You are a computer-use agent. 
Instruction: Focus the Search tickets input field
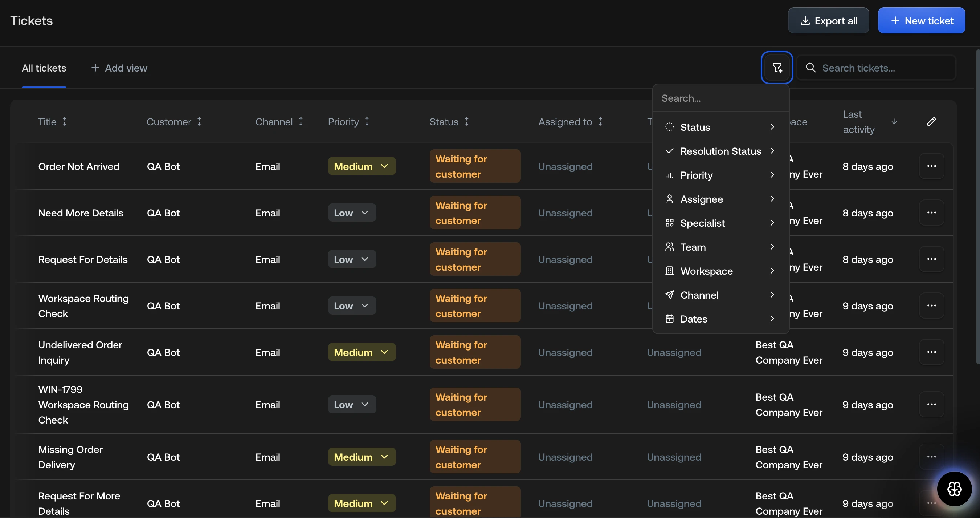click(876, 68)
